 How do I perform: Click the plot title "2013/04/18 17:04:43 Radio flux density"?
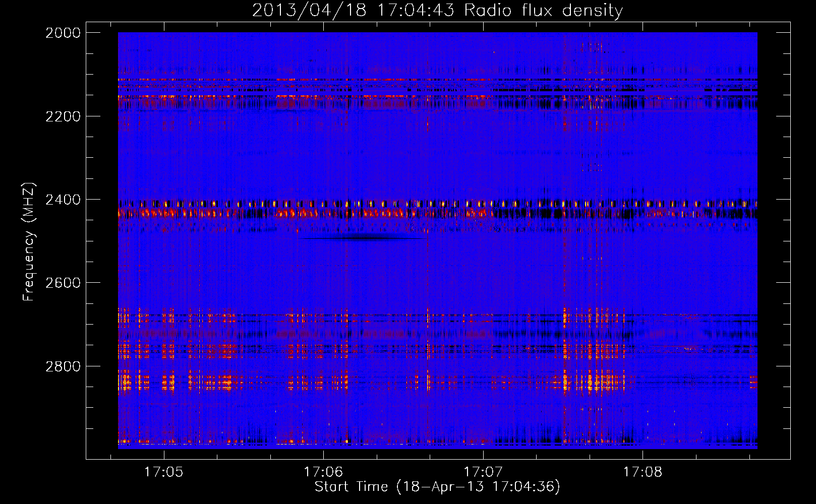click(437, 10)
